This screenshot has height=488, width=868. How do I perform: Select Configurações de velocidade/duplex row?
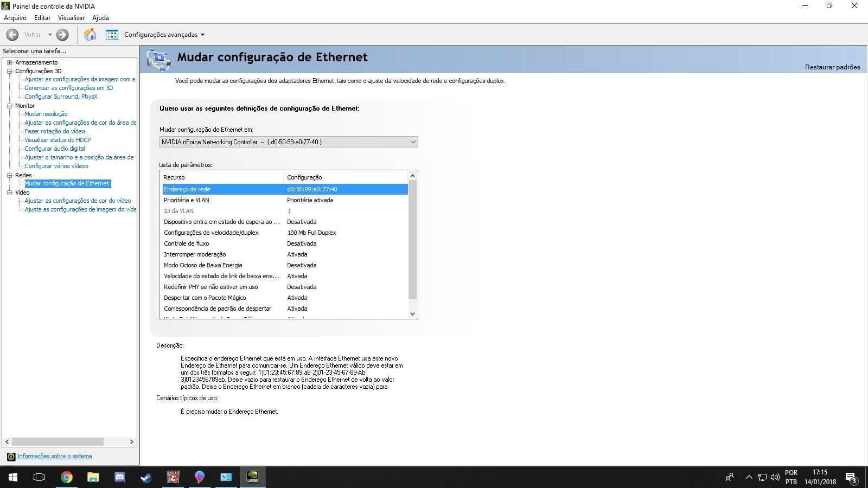point(285,233)
